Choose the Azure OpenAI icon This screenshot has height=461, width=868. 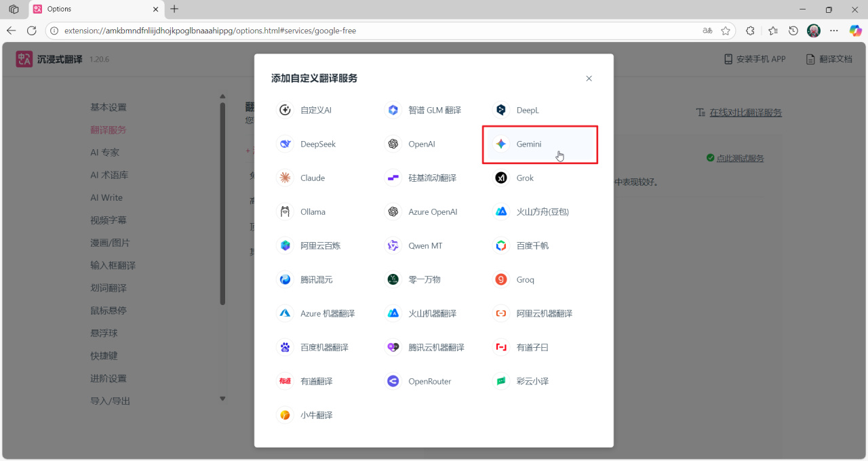393,212
